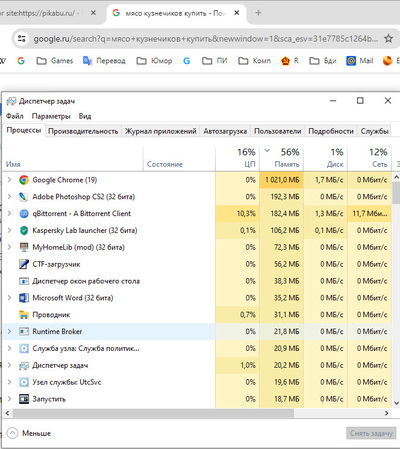Expand the Kaspersky Lab launcher group
The image size is (400, 449).
[x=9, y=230]
